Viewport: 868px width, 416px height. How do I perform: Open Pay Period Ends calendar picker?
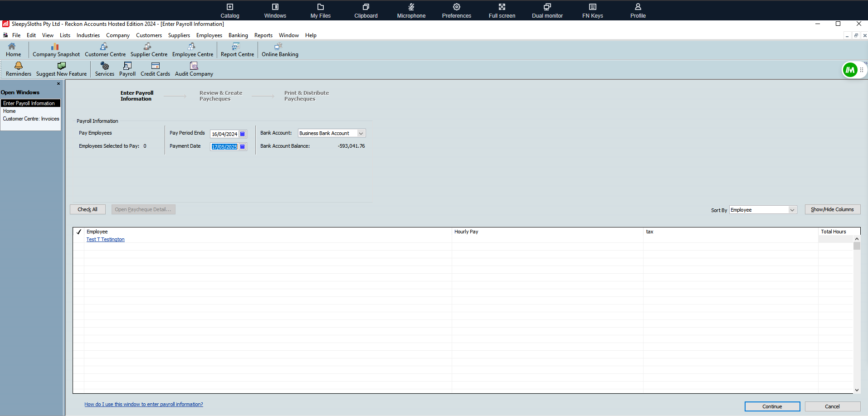click(x=243, y=134)
